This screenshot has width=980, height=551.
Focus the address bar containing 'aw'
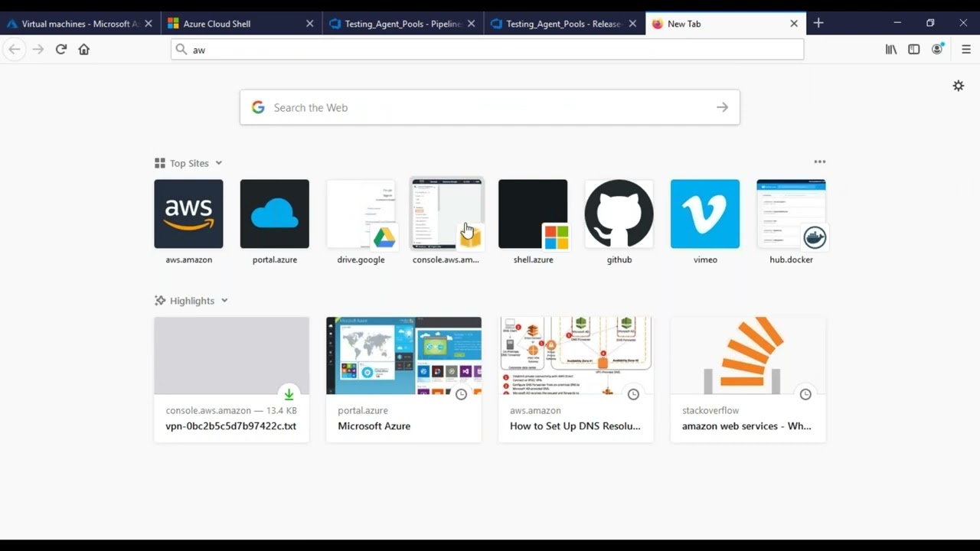(488, 50)
